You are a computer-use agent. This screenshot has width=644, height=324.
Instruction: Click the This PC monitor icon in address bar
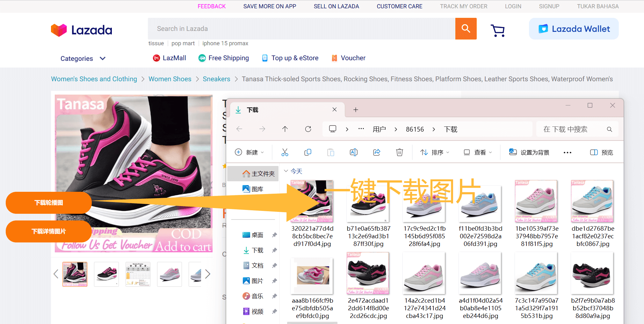(333, 129)
